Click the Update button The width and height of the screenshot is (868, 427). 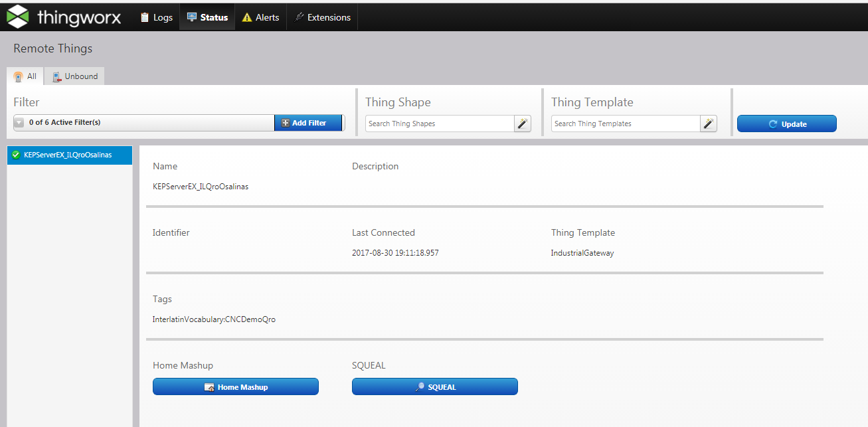[787, 124]
